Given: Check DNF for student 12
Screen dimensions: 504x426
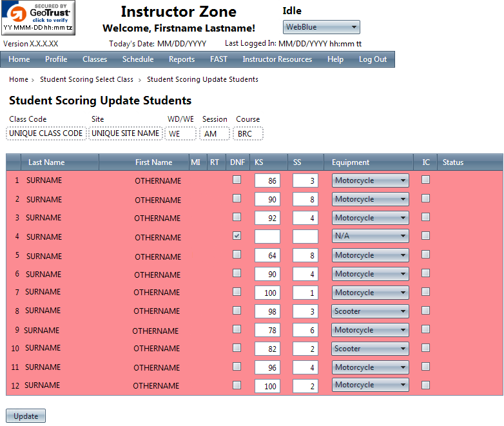Looking at the screenshot, I should (x=237, y=385).
